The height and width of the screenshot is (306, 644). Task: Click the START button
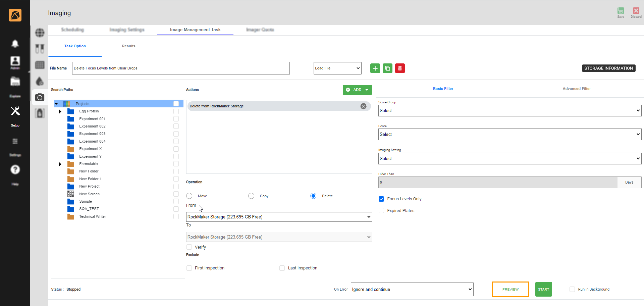pyautogui.click(x=543, y=289)
